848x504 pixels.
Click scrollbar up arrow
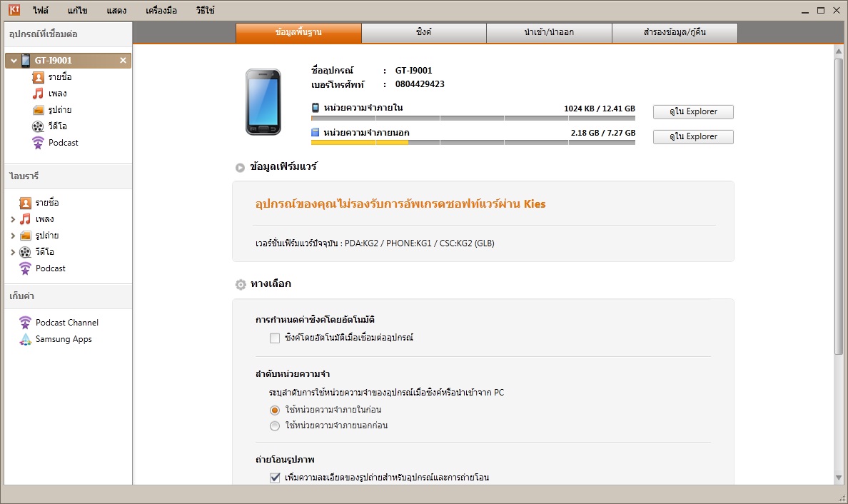click(x=839, y=51)
